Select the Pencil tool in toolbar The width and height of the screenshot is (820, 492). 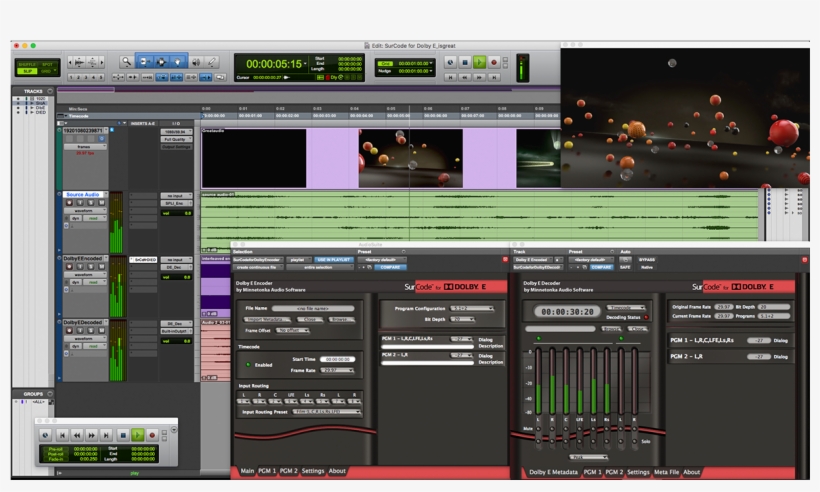pyautogui.click(x=211, y=62)
